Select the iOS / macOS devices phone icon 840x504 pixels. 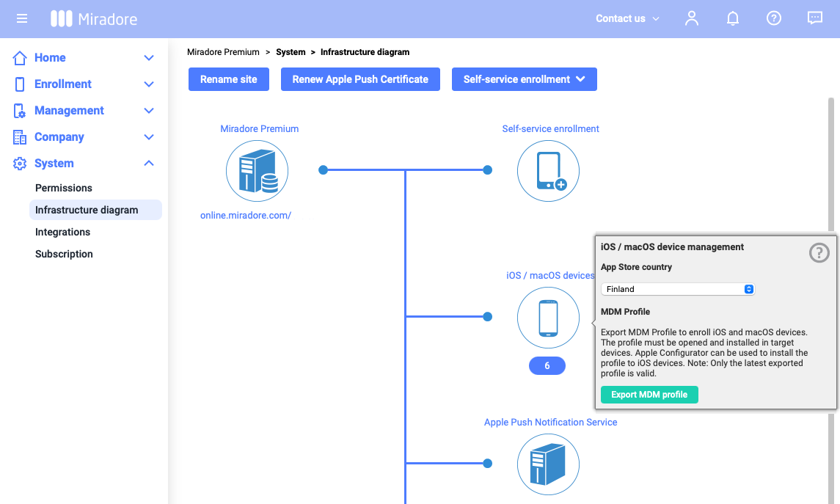[x=548, y=318]
